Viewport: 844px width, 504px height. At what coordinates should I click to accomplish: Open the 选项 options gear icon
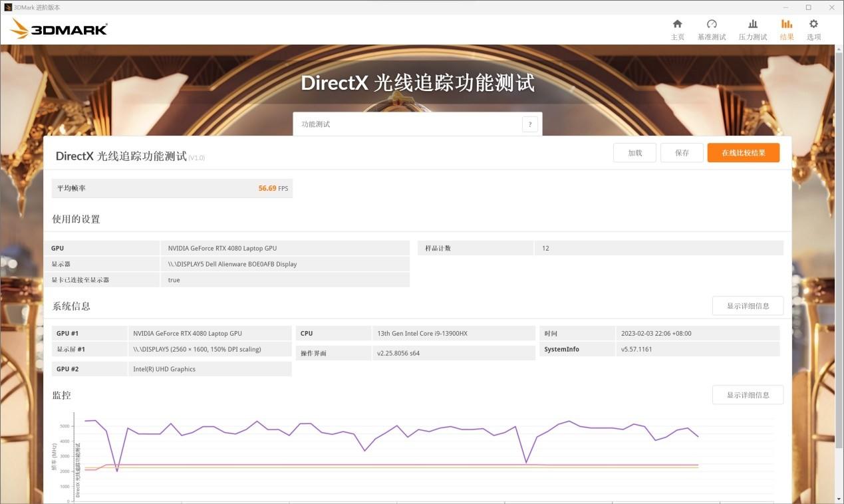[813, 25]
